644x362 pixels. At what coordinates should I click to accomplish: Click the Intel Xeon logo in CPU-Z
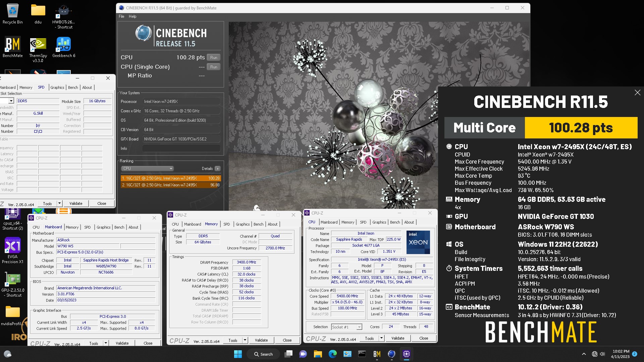(418, 242)
